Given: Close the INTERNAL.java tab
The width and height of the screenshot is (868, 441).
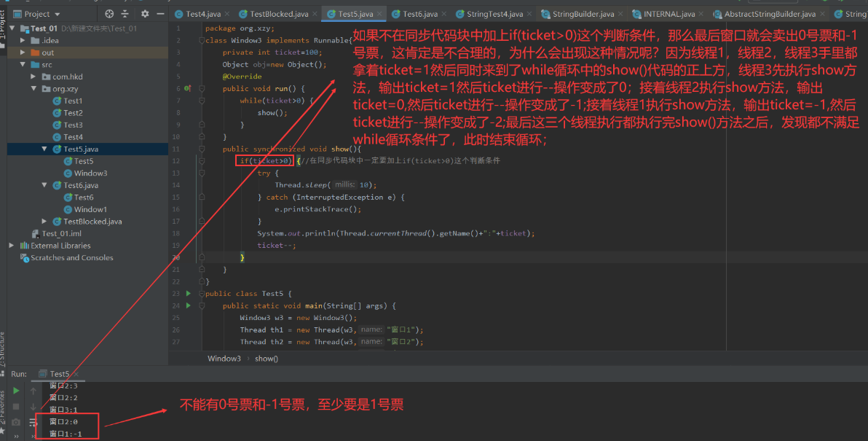Looking at the screenshot, I should pyautogui.click(x=701, y=14).
